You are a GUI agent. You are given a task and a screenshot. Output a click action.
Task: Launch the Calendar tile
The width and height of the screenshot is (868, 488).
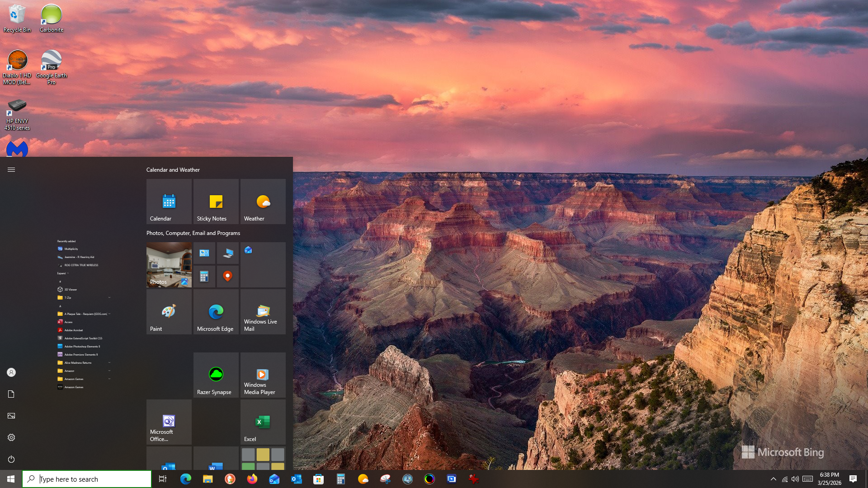[x=168, y=202]
